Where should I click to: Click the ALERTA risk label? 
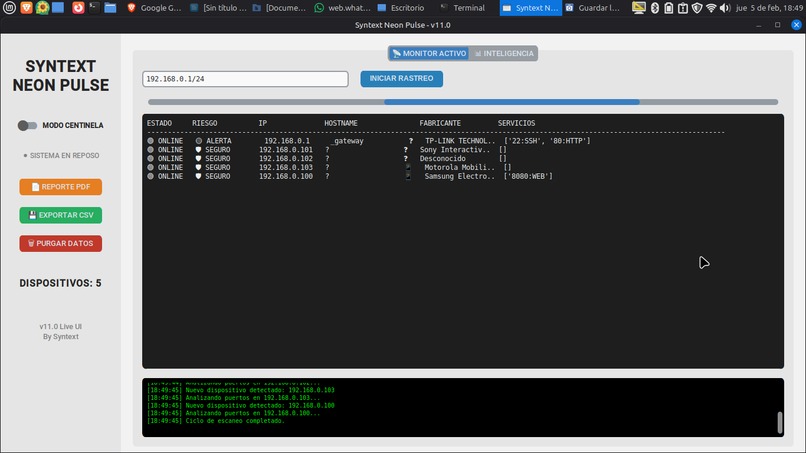[218, 141]
